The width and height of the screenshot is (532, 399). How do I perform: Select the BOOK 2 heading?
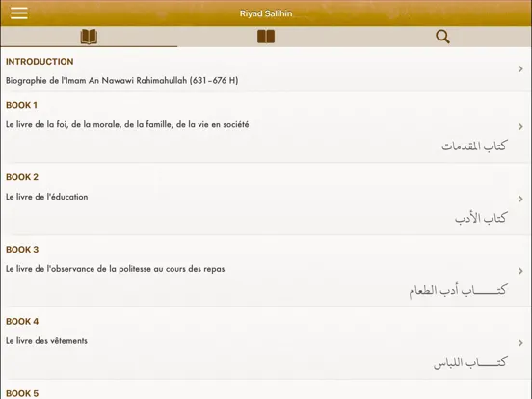coord(22,177)
